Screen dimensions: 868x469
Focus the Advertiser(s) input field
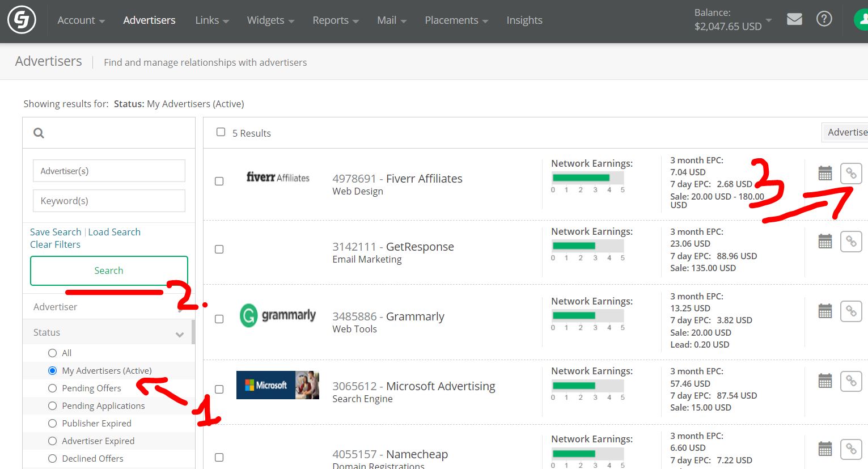click(109, 171)
